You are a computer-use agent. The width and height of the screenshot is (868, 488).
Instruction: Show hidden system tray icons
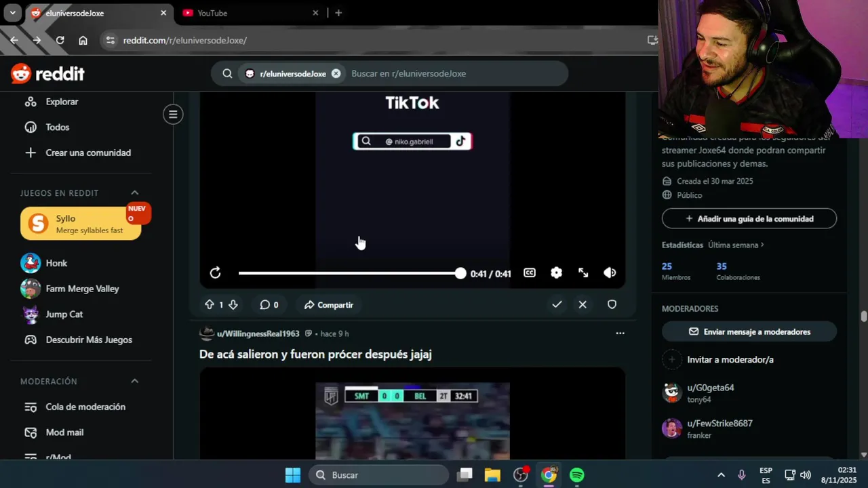point(721,475)
